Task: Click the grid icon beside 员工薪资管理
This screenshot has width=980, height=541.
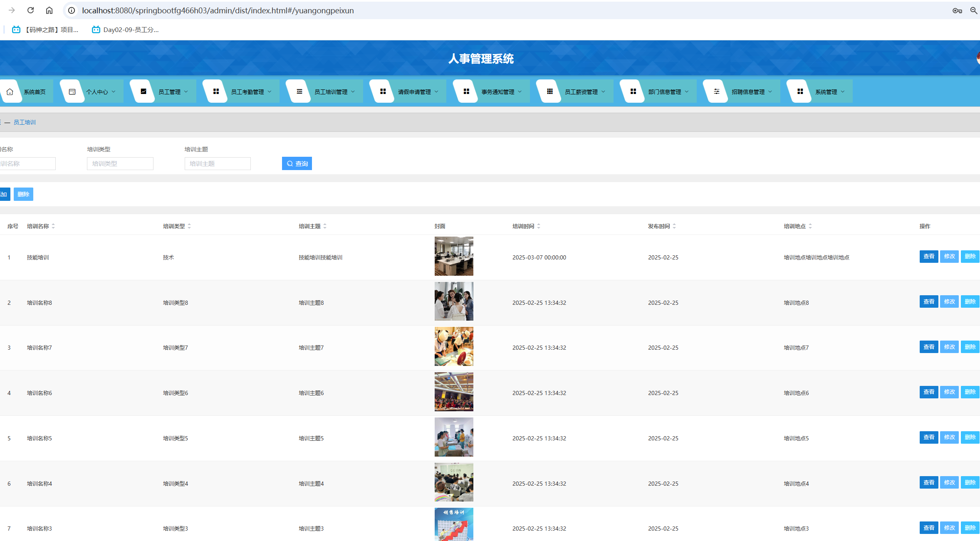Action: coord(550,91)
